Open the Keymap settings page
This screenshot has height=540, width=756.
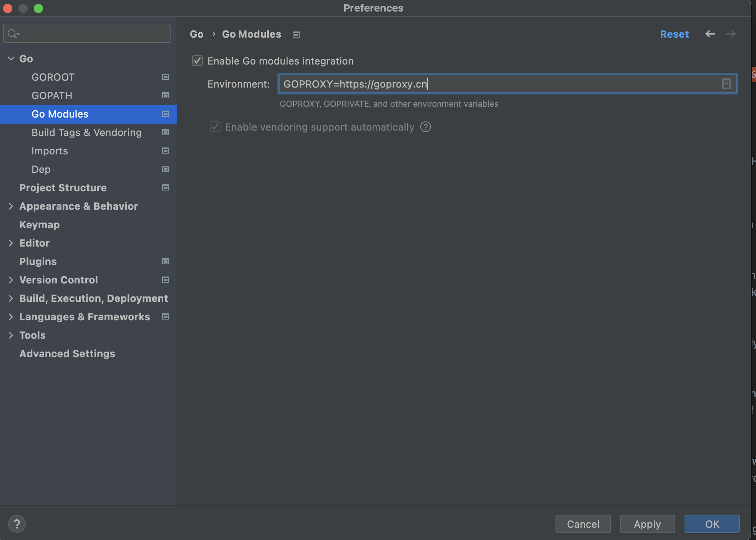coord(40,225)
